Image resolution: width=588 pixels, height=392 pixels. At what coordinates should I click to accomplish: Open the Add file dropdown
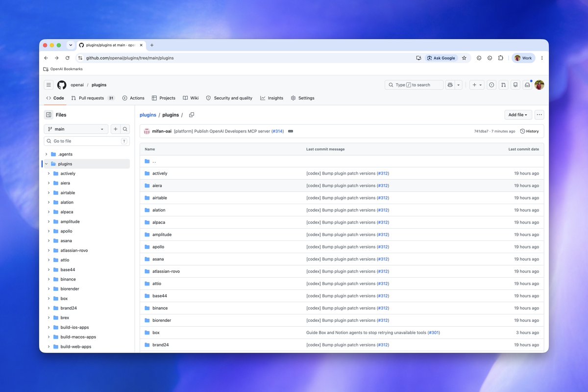tap(518, 115)
